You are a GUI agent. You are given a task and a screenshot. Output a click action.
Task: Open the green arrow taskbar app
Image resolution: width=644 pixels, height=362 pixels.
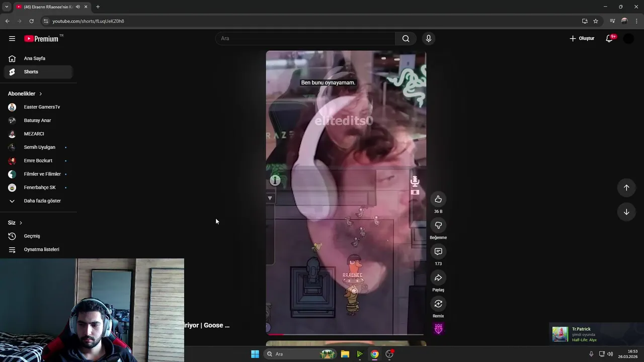(x=360, y=354)
